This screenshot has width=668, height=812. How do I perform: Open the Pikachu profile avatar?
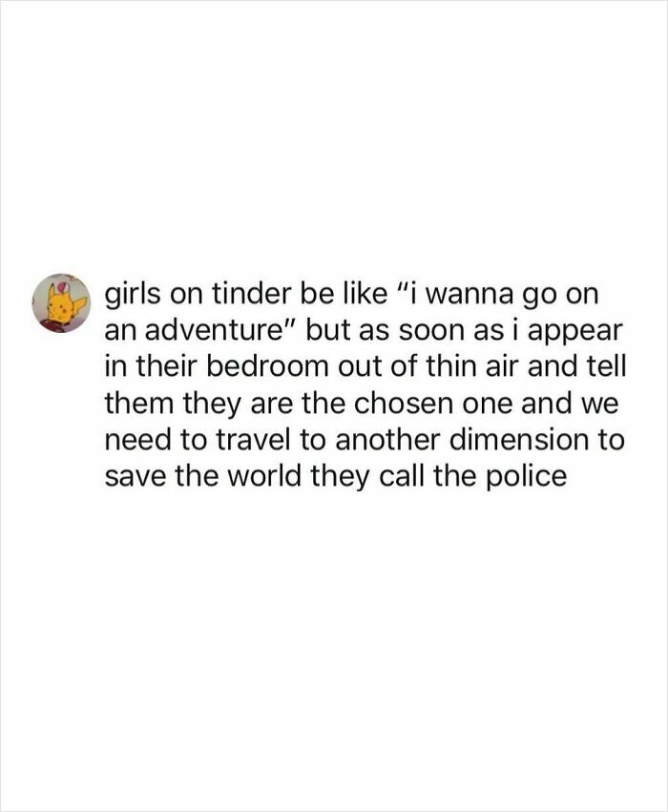click(x=62, y=303)
